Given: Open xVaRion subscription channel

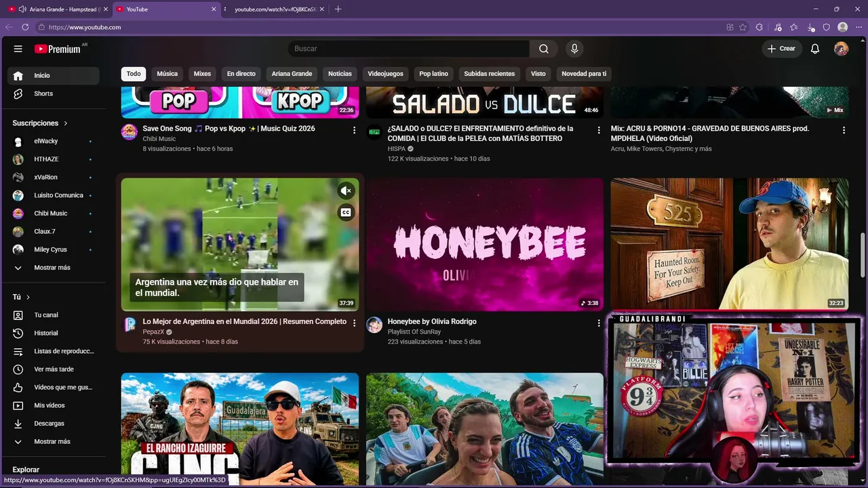Looking at the screenshot, I should pyautogui.click(x=53, y=177).
